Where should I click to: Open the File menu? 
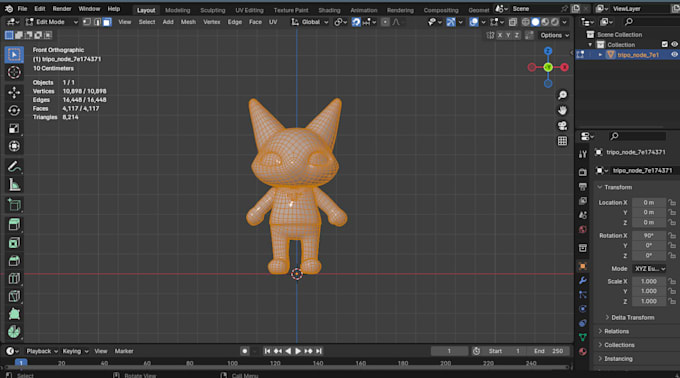point(22,9)
